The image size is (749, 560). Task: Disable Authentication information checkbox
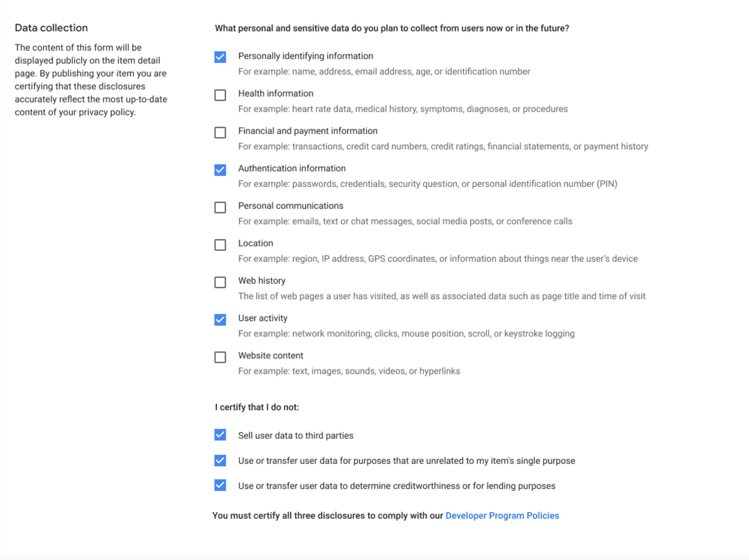coord(221,168)
